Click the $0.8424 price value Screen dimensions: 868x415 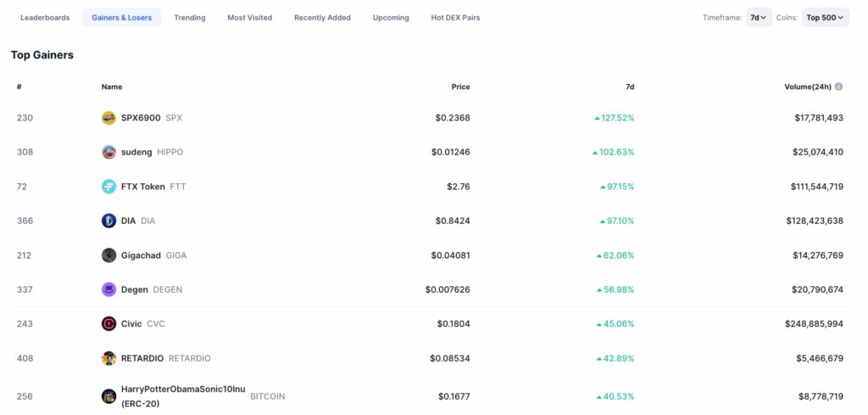[453, 221]
